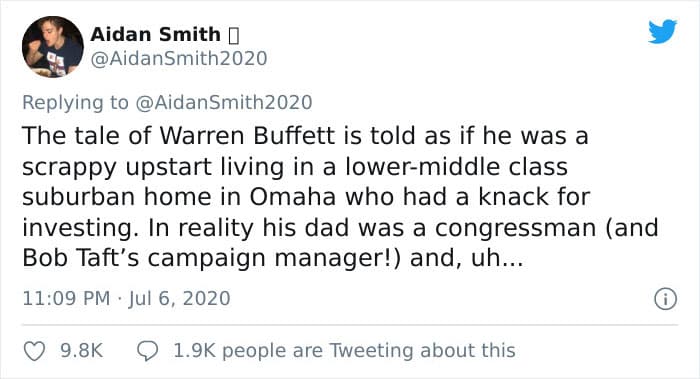Click the Jul 6, 2020 date

pyautogui.click(x=179, y=299)
